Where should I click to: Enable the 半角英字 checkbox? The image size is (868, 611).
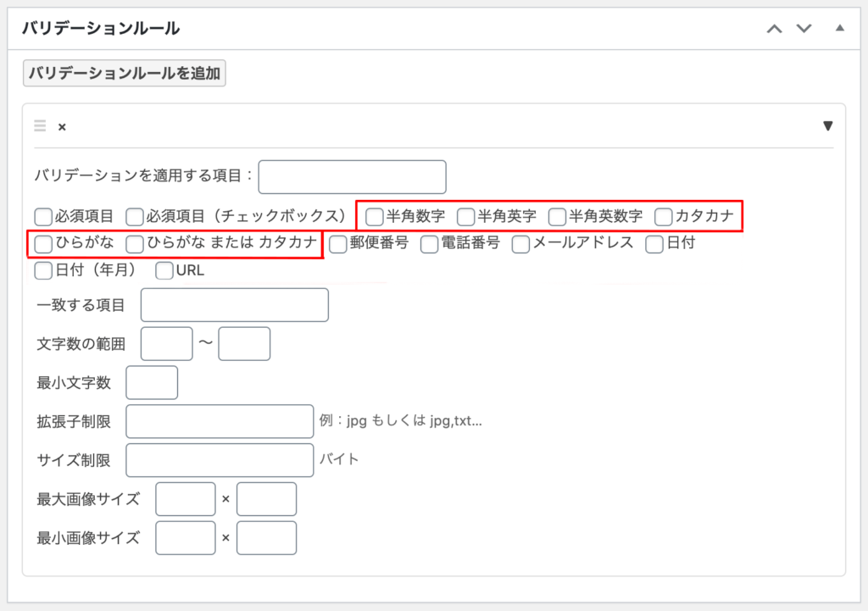click(x=466, y=216)
